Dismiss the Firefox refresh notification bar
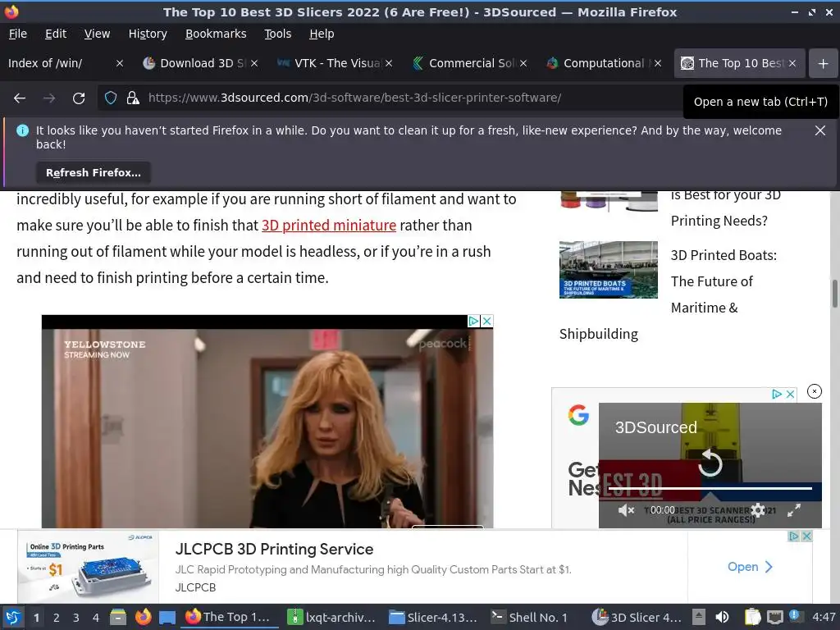The height and width of the screenshot is (630, 840). coord(820,130)
